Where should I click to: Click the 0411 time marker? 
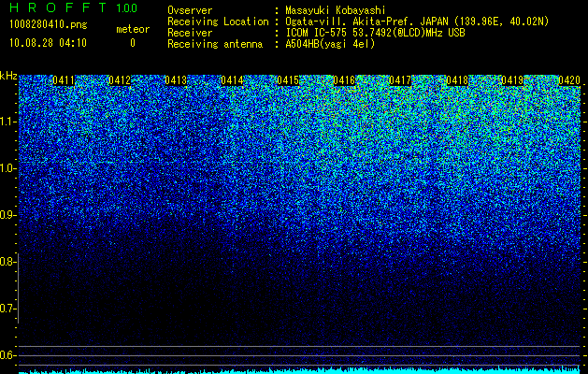pos(64,80)
